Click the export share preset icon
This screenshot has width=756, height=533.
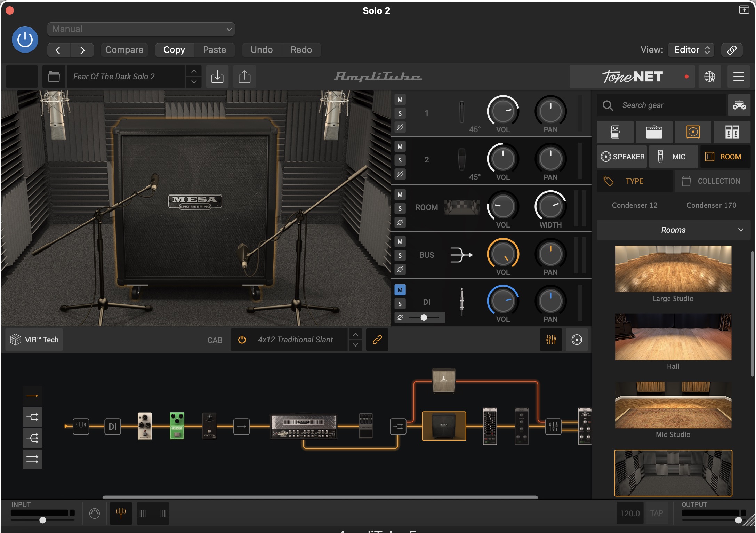point(244,77)
